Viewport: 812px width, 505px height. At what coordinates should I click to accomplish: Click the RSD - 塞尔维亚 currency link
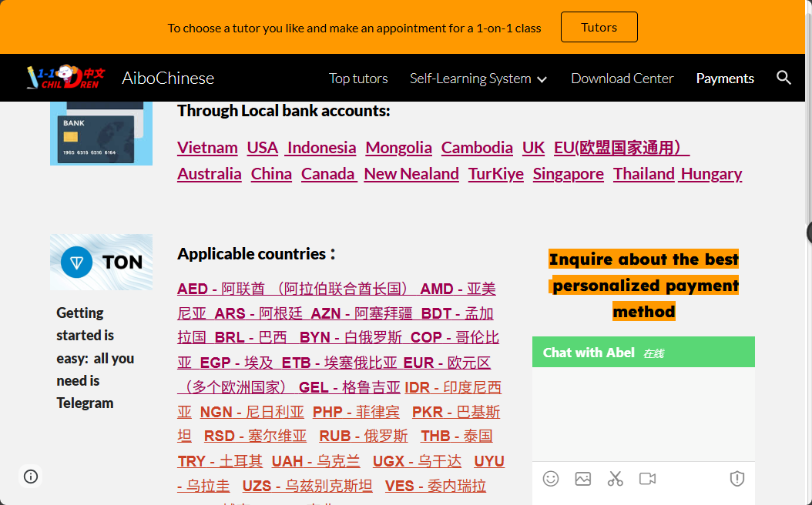pos(255,436)
